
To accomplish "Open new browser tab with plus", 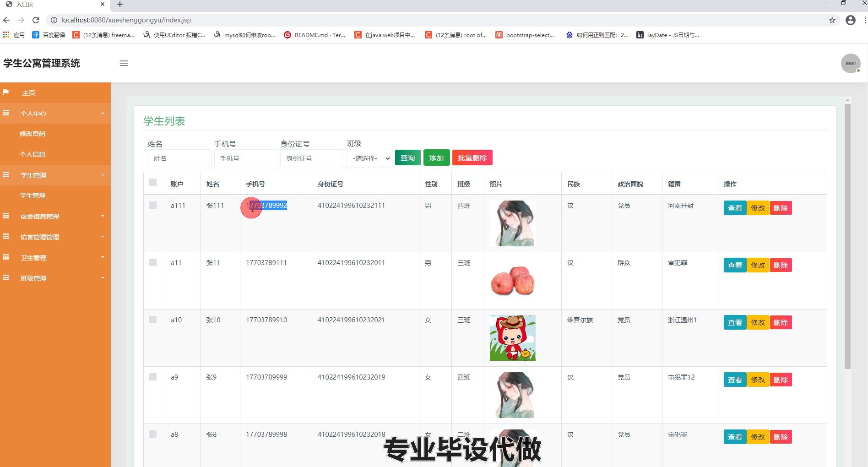I will [120, 4].
